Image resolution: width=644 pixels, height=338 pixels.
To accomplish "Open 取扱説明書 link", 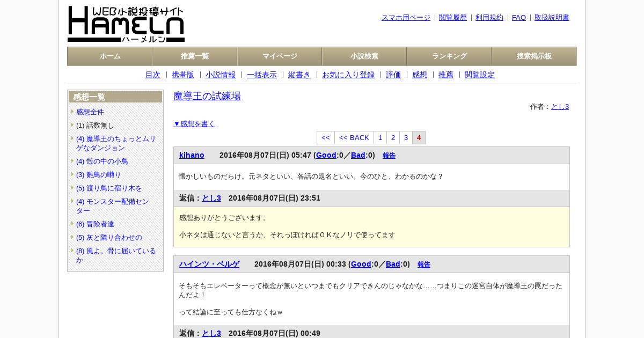I will point(552,18).
